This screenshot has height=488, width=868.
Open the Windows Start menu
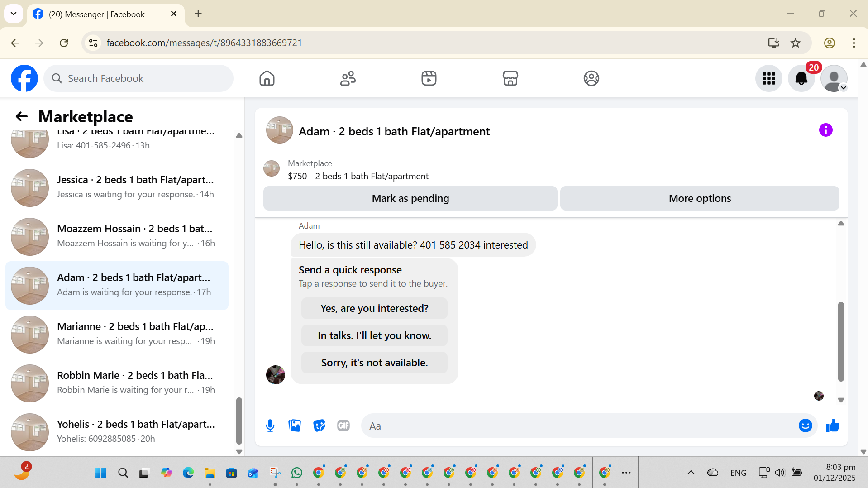100,473
